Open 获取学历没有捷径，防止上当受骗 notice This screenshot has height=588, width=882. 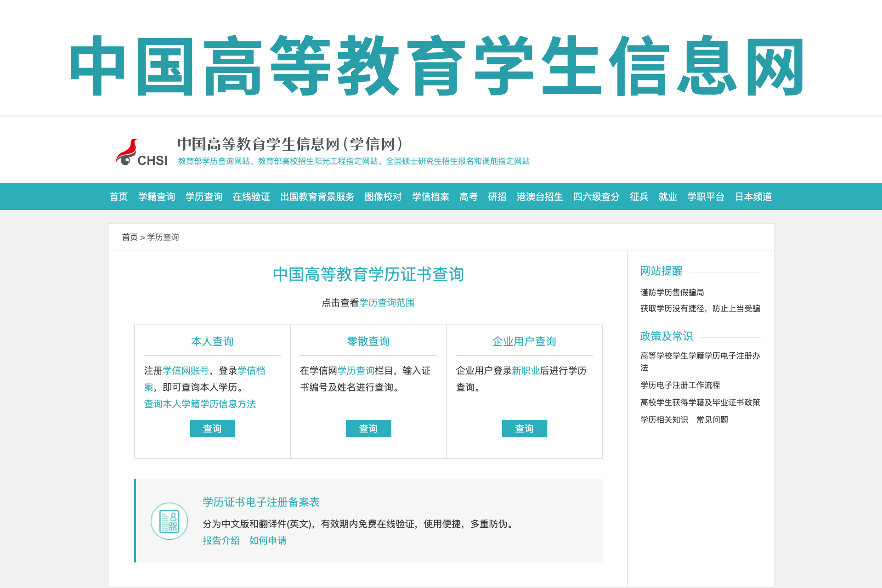click(x=700, y=308)
